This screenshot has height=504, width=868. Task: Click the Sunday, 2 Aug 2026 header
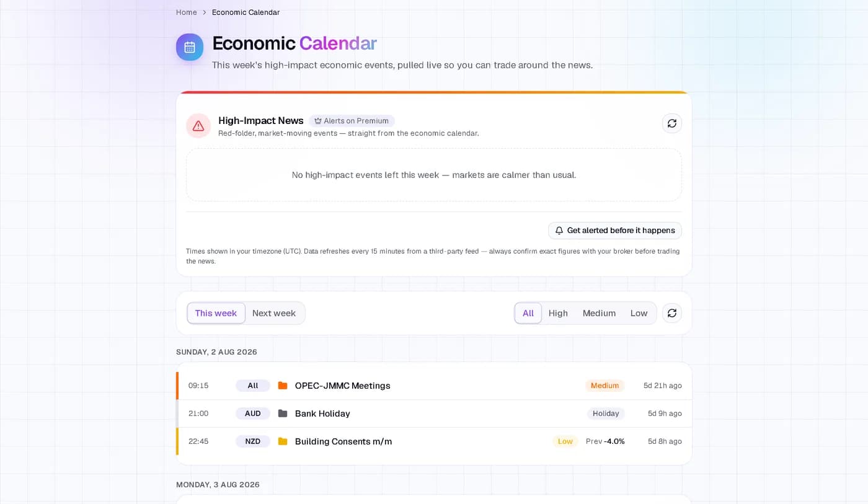point(216,352)
